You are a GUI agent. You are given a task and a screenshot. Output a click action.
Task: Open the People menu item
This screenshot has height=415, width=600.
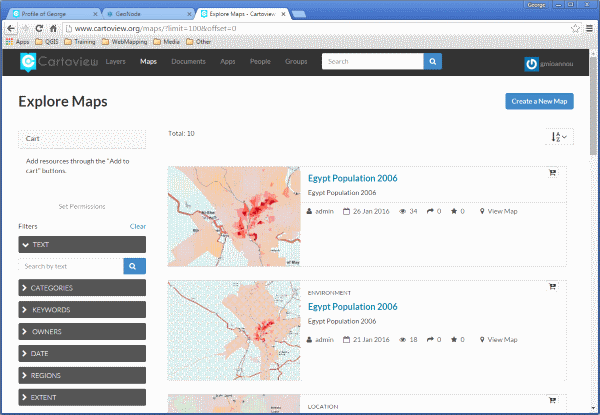pos(260,61)
